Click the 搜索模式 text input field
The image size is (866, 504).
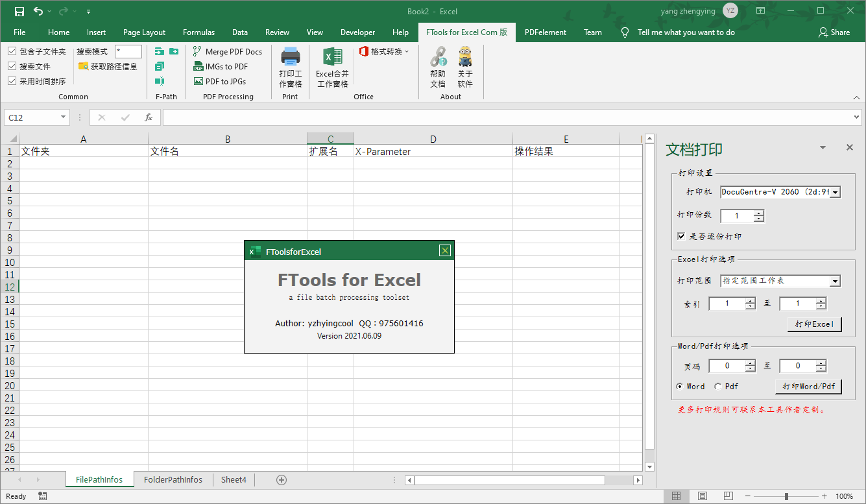(x=128, y=51)
